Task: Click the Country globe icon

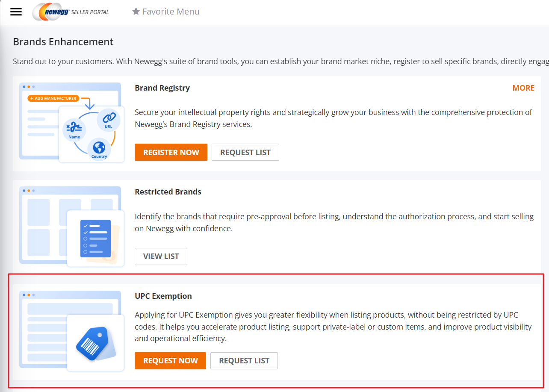Action: pyautogui.click(x=99, y=148)
